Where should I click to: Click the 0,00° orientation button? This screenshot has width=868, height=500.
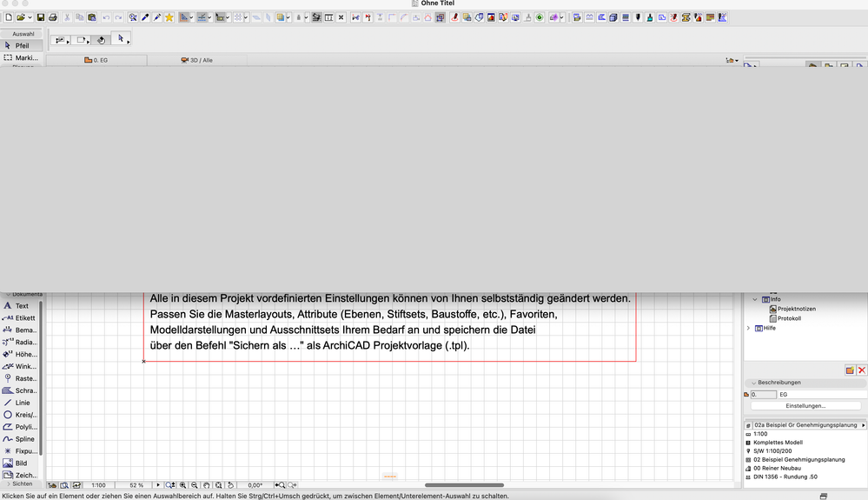click(255, 485)
